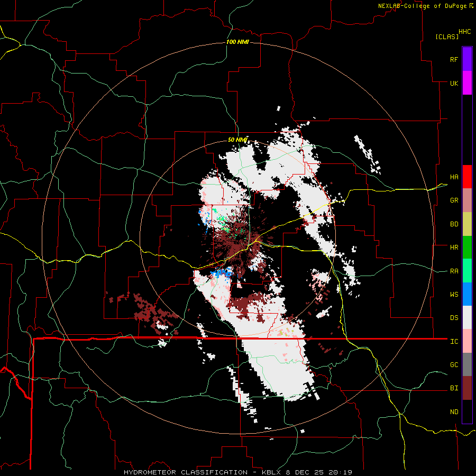The image size is (476, 476).
Task: Select the dusty pink GR legend swatch
Action: click(467, 200)
